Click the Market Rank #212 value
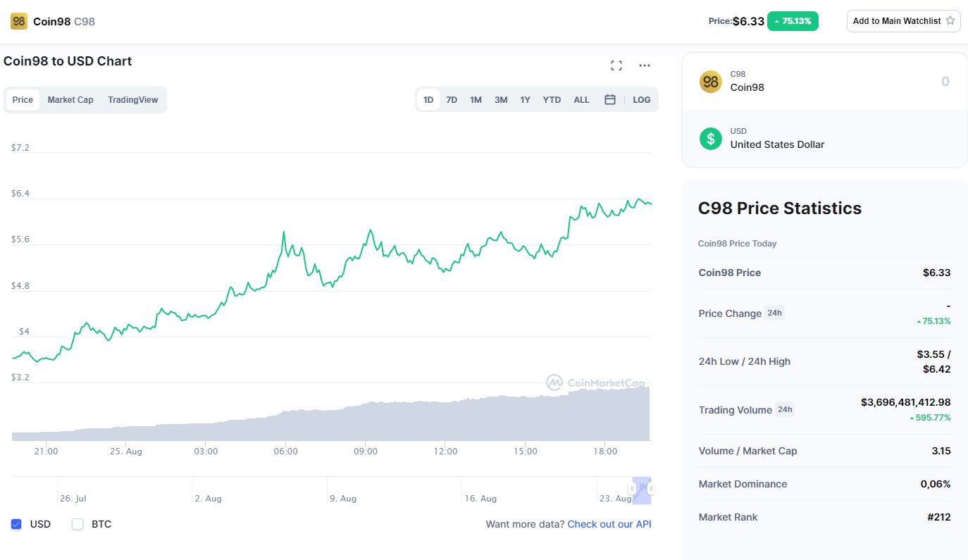This screenshot has width=968, height=560. click(x=938, y=517)
